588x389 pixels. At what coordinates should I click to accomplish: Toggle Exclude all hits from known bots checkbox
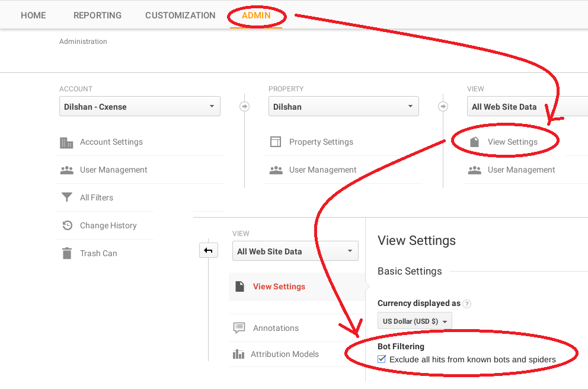[381, 359]
